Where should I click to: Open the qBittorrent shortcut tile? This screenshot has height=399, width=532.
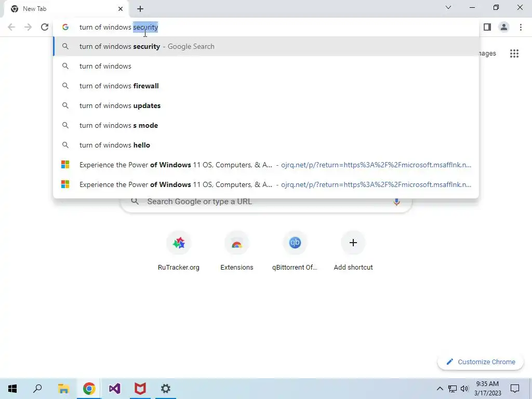tap(295, 251)
